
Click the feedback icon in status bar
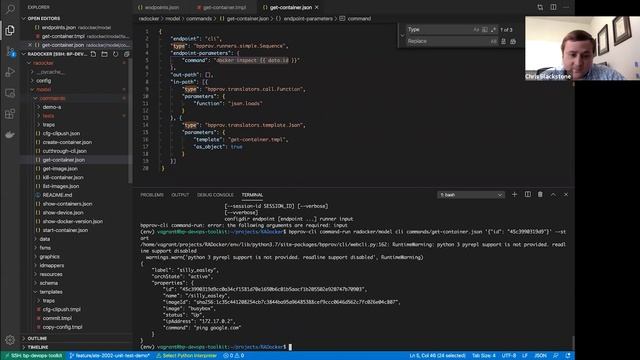[x=556, y=356]
